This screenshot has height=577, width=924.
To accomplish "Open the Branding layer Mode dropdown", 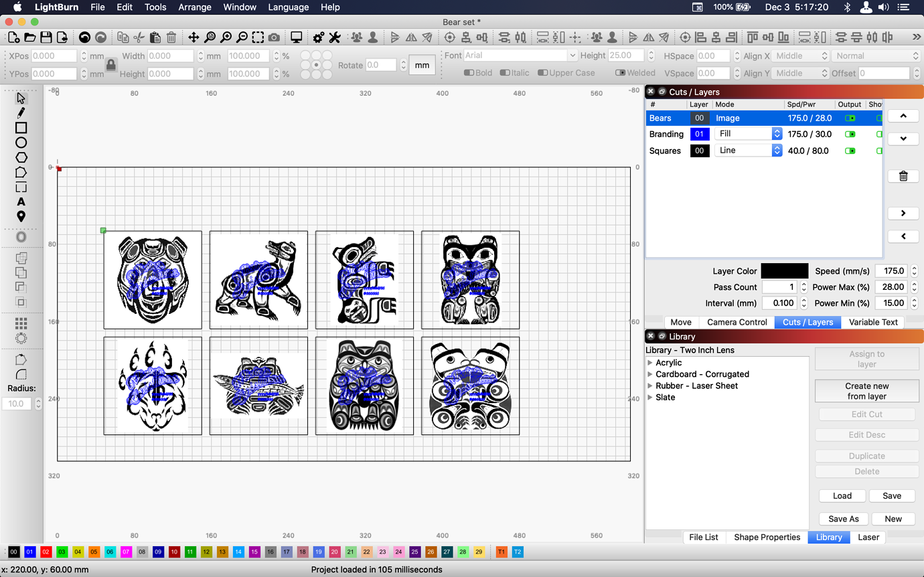I will (x=748, y=134).
